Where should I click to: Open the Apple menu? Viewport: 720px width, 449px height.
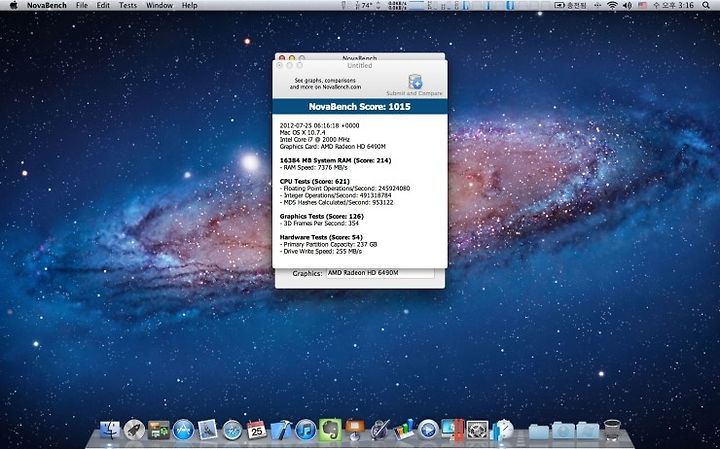pos(13,5)
